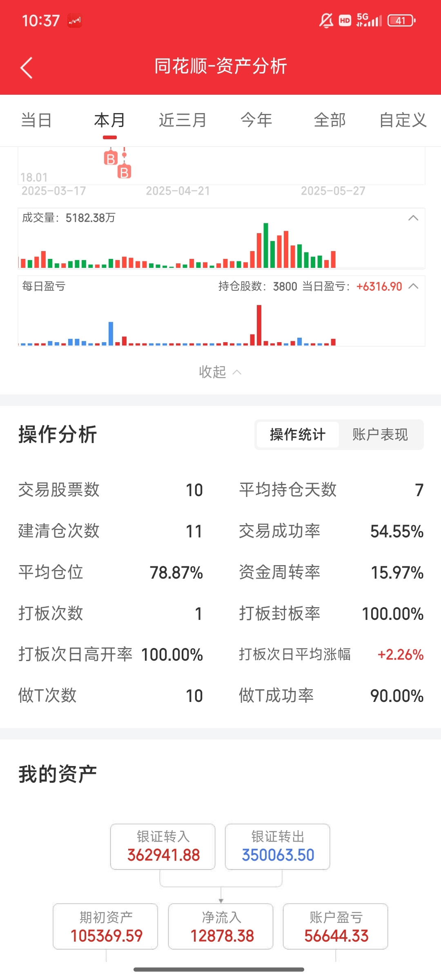
Task: Collapse the 每日盈亏 chart chevron
Action: pyautogui.click(x=413, y=286)
